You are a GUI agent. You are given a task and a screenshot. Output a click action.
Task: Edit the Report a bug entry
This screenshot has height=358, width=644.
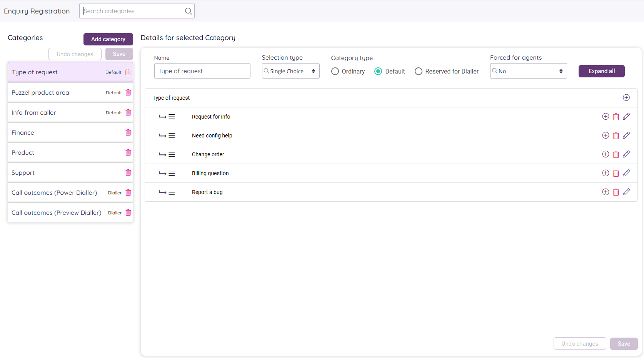626,192
